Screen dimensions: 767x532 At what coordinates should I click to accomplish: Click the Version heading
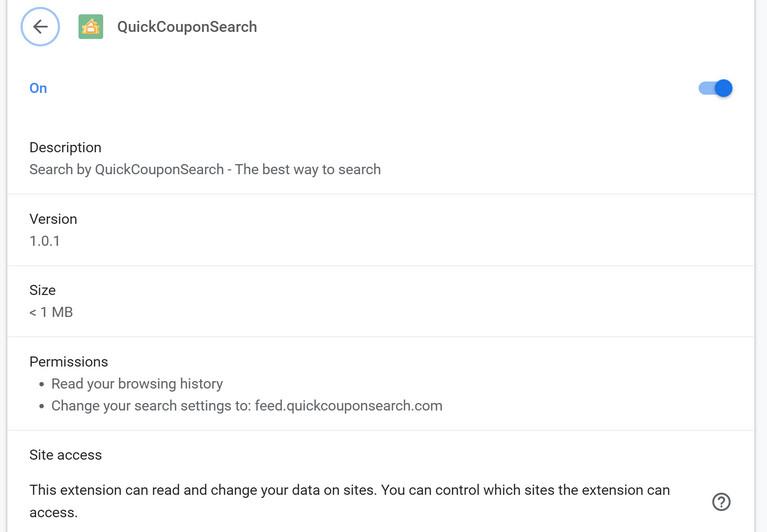[53, 219]
